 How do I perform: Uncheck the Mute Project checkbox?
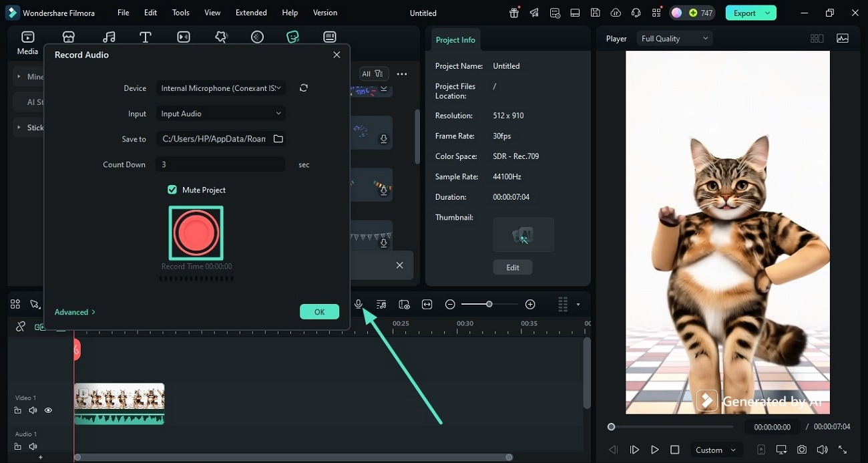click(172, 190)
